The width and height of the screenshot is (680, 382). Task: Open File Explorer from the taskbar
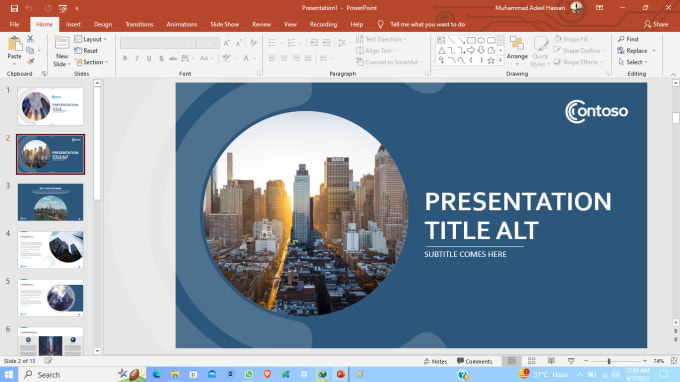pos(175,374)
